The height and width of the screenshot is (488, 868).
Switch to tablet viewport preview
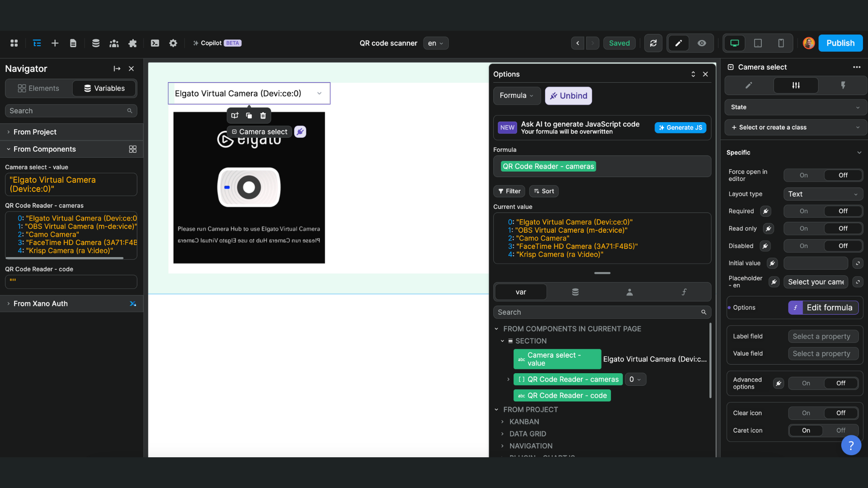tap(758, 43)
